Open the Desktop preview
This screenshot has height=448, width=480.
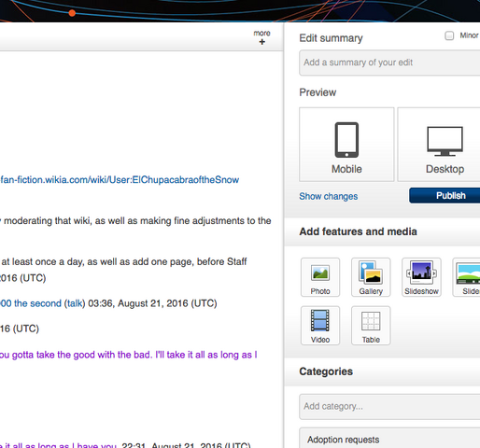click(x=439, y=145)
